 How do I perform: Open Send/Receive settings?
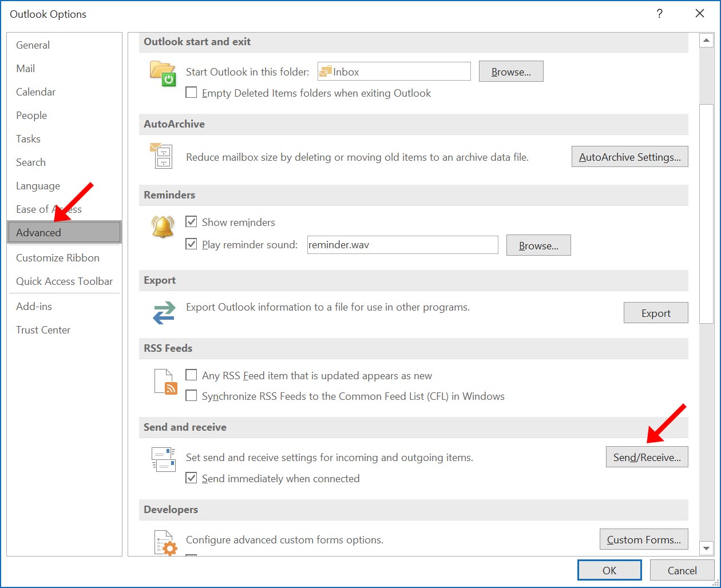click(647, 457)
